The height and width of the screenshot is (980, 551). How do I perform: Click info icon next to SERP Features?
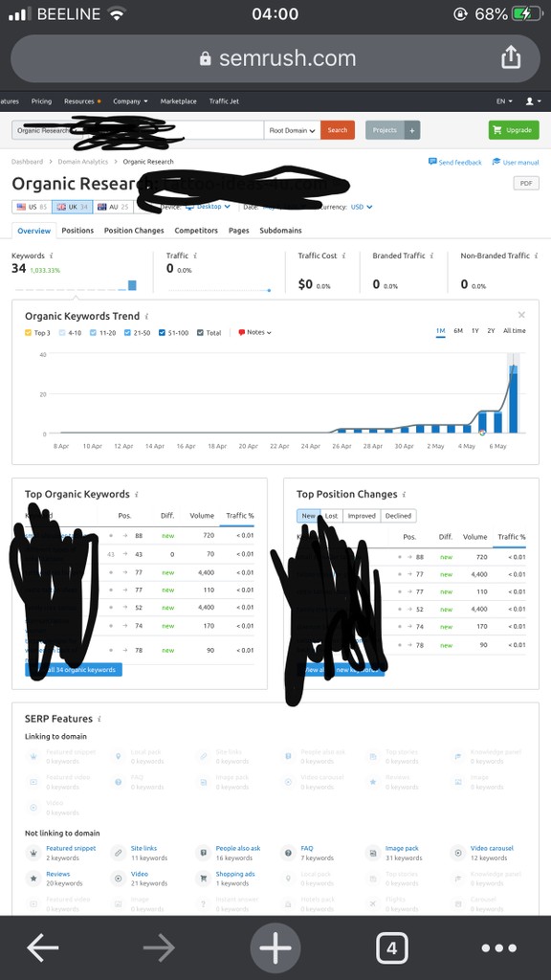[x=99, y=720]
